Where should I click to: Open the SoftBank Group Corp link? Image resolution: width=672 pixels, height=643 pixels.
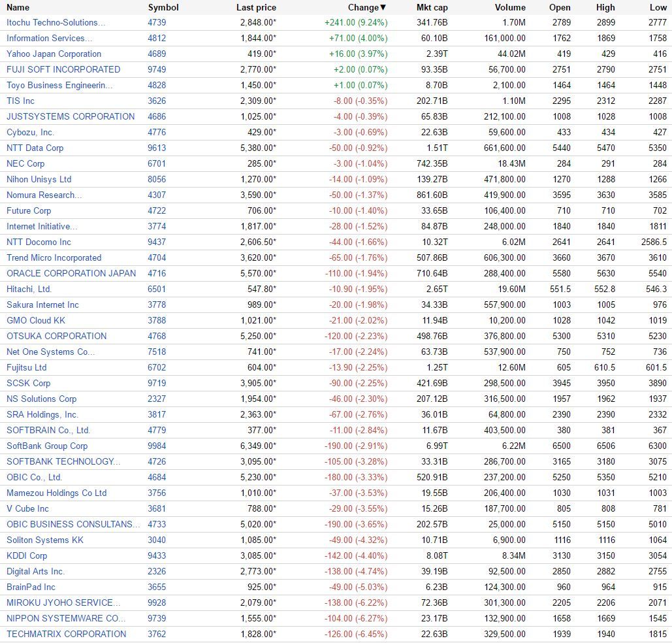pyautogui.click(x=47, y=446)
